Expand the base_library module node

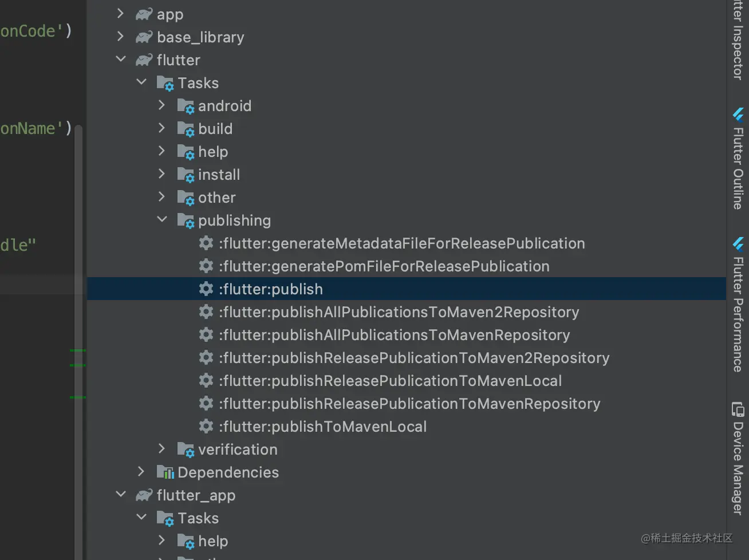(120, 37)
